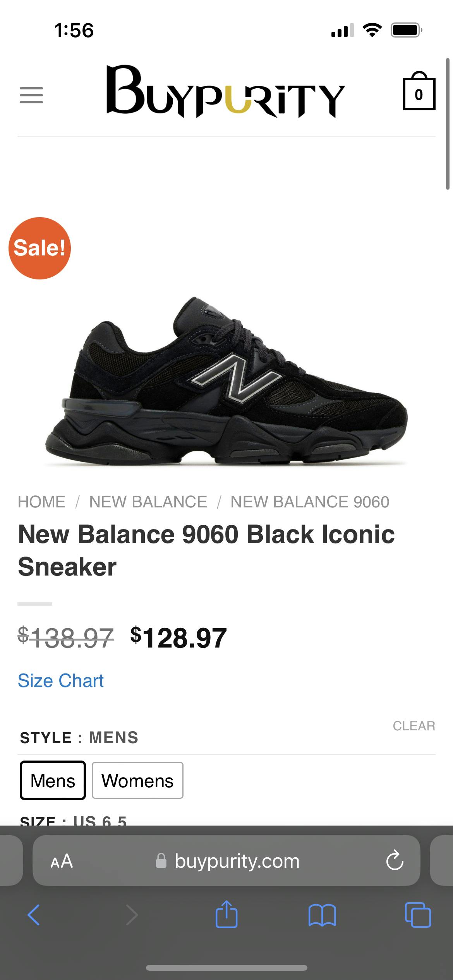Screen dimensions: 453x980
Task: Open Safari bookmarks
Action: [x=322, y=915]
